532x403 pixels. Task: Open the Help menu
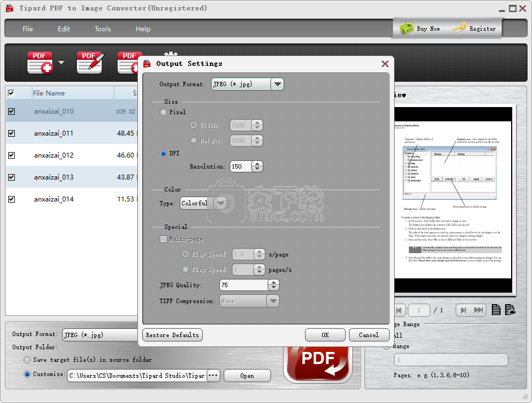(x=143, y=29)
